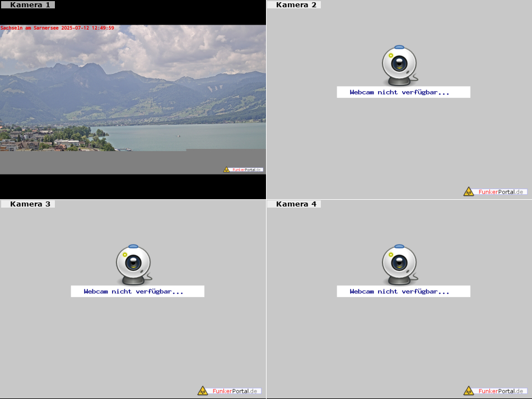Screen dimensions: 532x399
Task: Click the FunkerPortal.de logo in Kamera 3
Action: point(229,391)
